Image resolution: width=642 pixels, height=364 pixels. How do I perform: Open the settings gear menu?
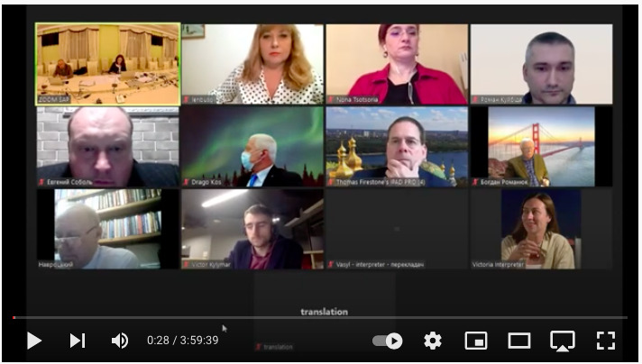[433, 341]
